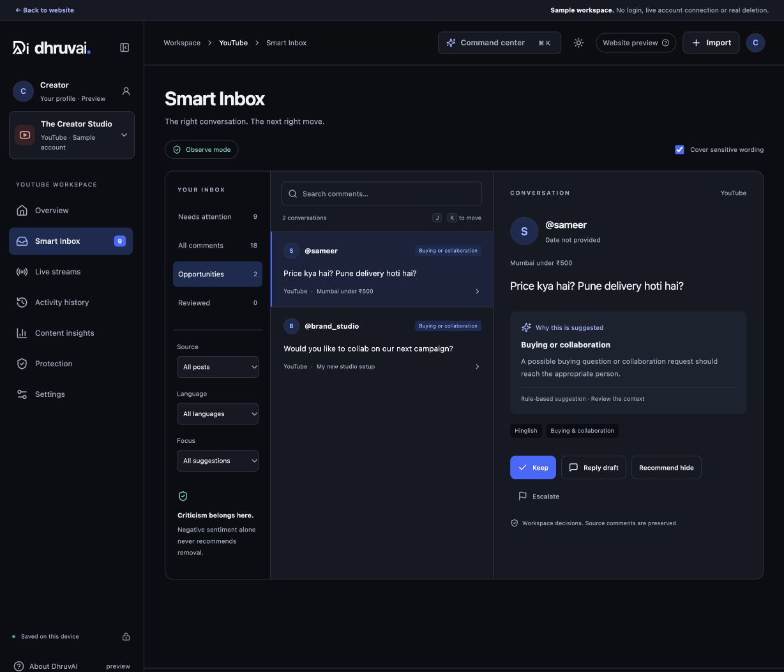
Task: Click Escalate button
Action: [x=539, y=497]
